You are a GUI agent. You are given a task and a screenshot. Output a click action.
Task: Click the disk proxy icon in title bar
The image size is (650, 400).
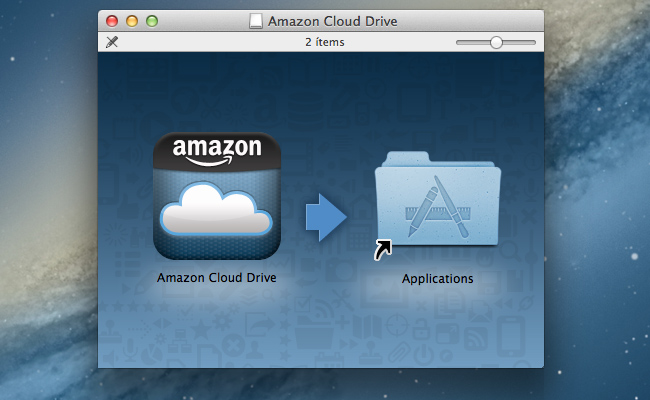pyautogui.click(x=257, y=21)
